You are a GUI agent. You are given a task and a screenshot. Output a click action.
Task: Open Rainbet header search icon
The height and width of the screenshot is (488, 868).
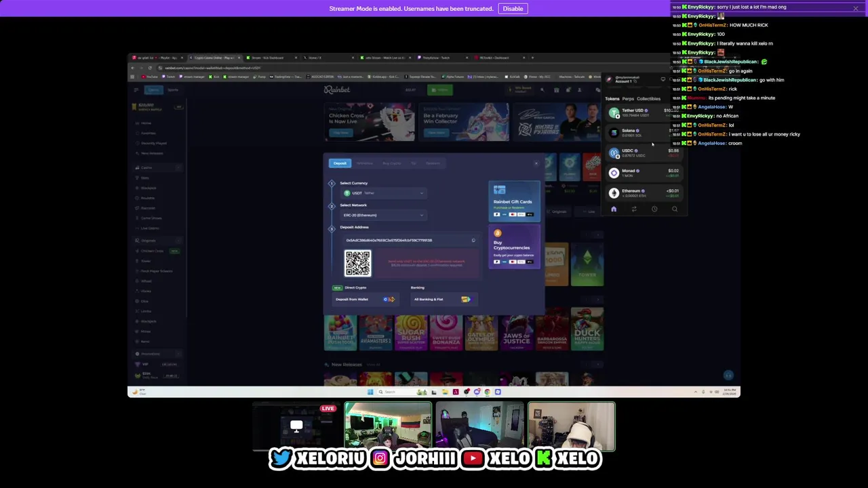click(542, 89)
